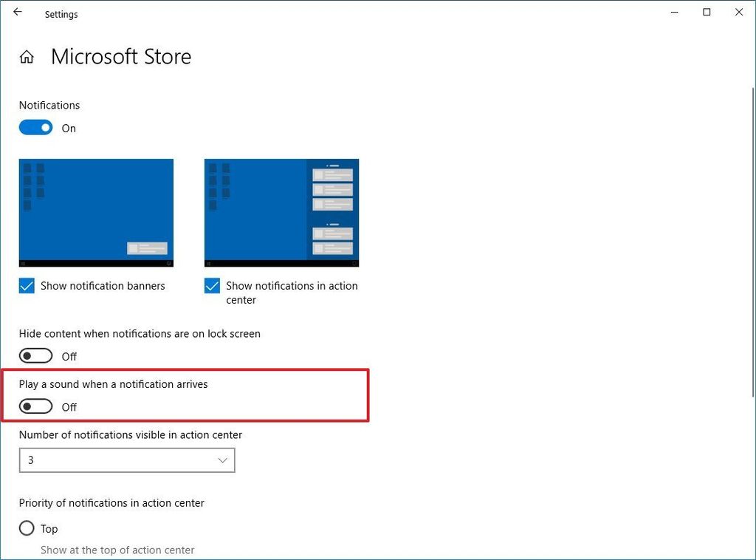Screen dimensions: 756x560
Task: Click the Off indicator beside lock screen toggle
Action: (x=69, y=356)
